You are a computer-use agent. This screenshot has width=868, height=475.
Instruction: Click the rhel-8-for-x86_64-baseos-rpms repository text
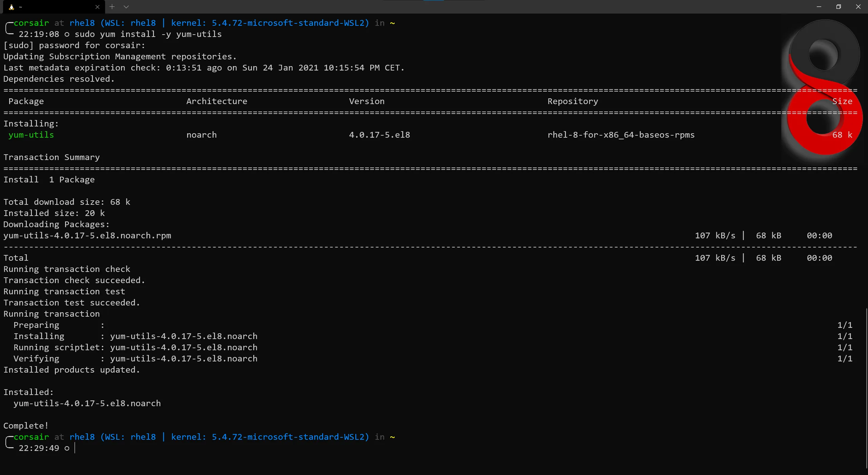point(621,135)
